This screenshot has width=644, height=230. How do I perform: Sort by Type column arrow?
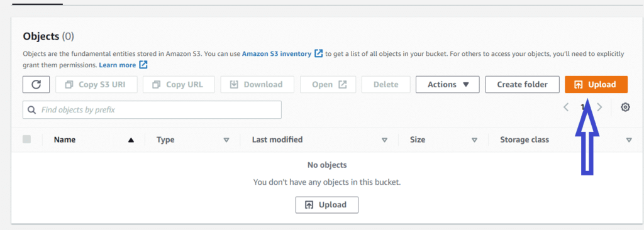226,140
